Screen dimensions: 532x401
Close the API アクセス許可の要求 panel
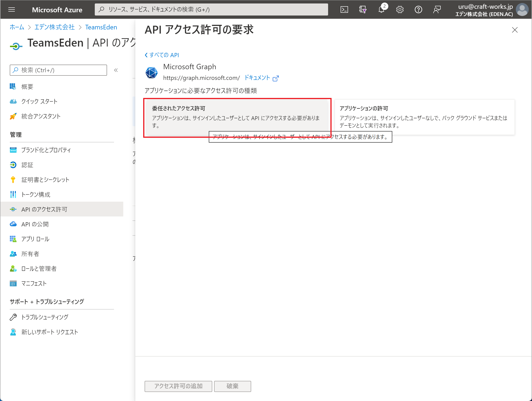(515, 30)
